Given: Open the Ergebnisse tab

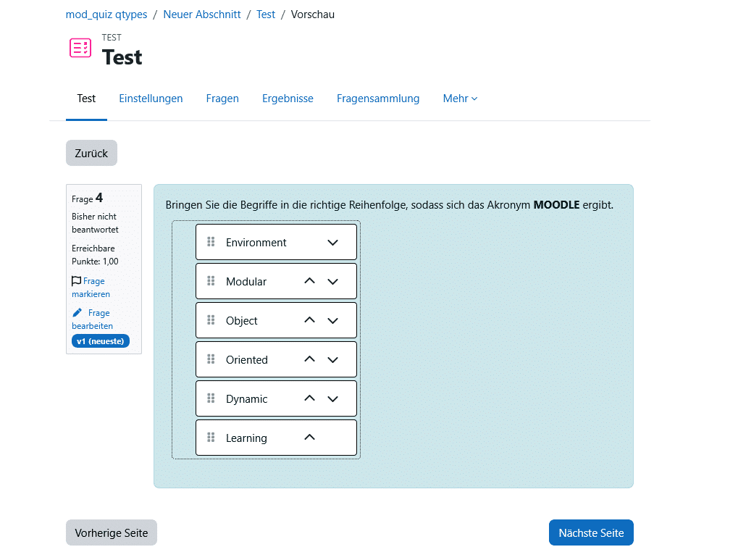Looking at the screenshot, I should click(288, 99).
